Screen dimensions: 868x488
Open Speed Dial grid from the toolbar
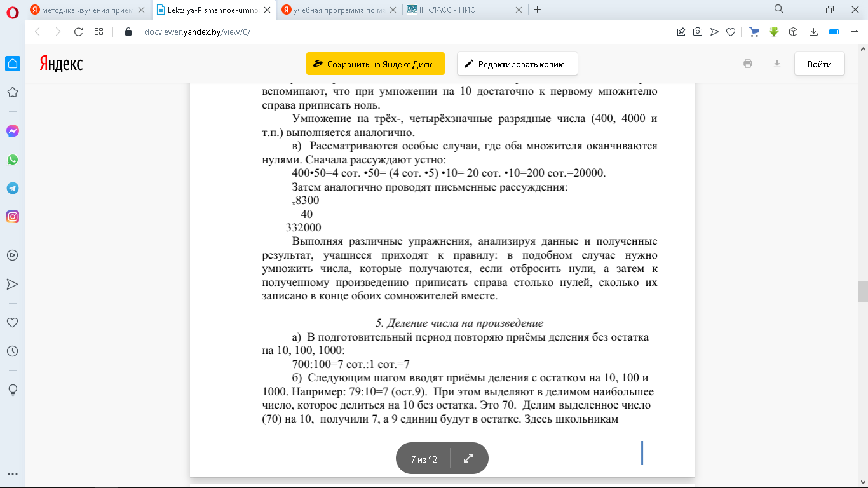98,32
